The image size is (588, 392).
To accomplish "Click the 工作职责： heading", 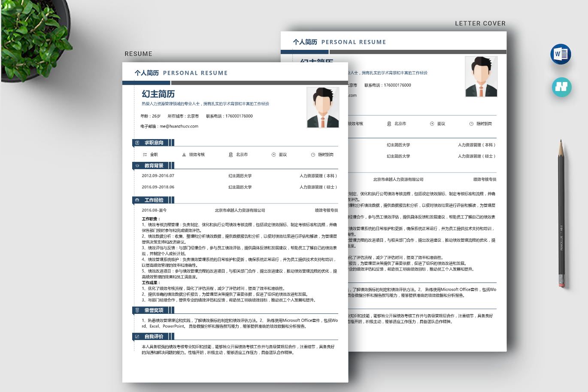I will click(151, 219).
